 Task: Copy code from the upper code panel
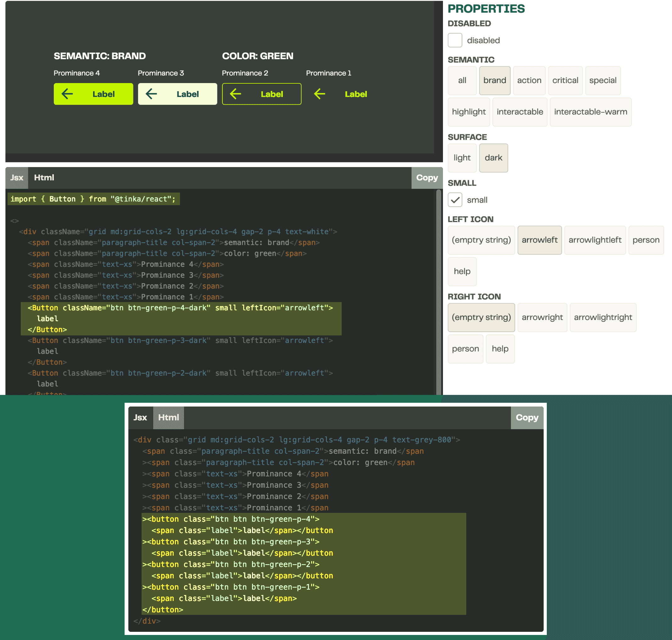pyautogui.click(x=427, y=178)
